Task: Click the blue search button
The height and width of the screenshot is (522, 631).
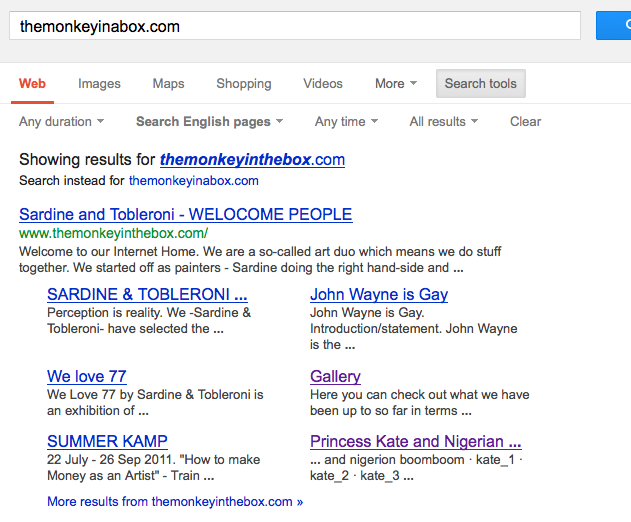Action: coord(613,26)
